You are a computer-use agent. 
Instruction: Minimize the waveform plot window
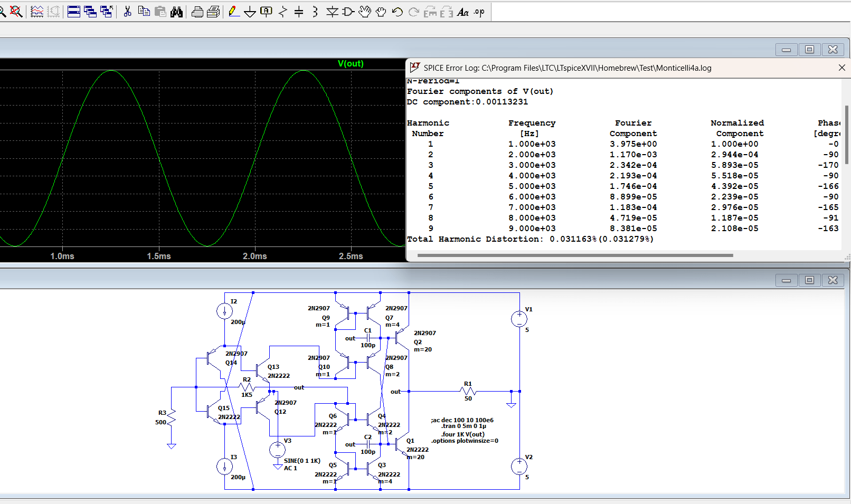786,50
